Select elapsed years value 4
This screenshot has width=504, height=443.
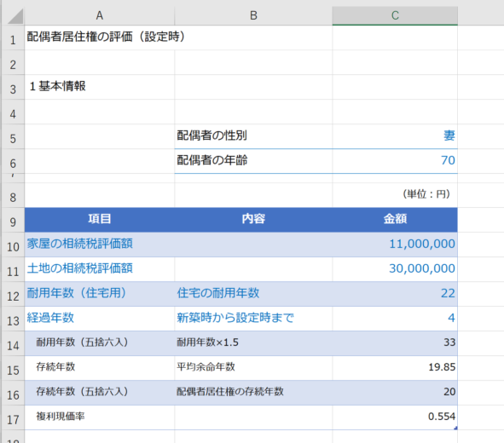(x=395, y=319)
